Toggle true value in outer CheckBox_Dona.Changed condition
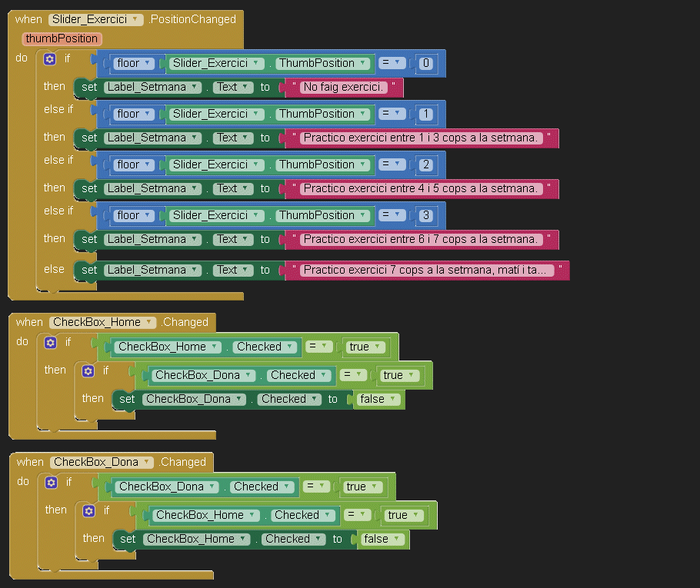This screenshot has height=588, width=700. (362, 487)
